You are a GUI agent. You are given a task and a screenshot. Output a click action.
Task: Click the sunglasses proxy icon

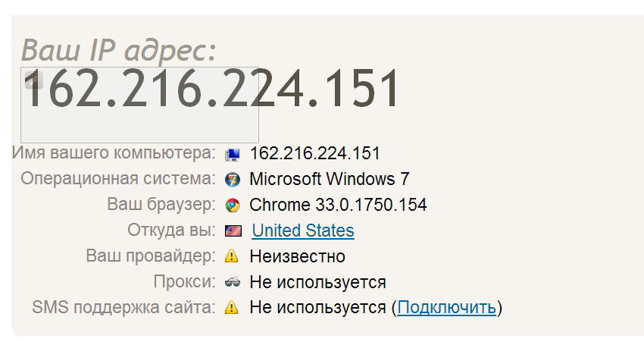click(233, 282)
